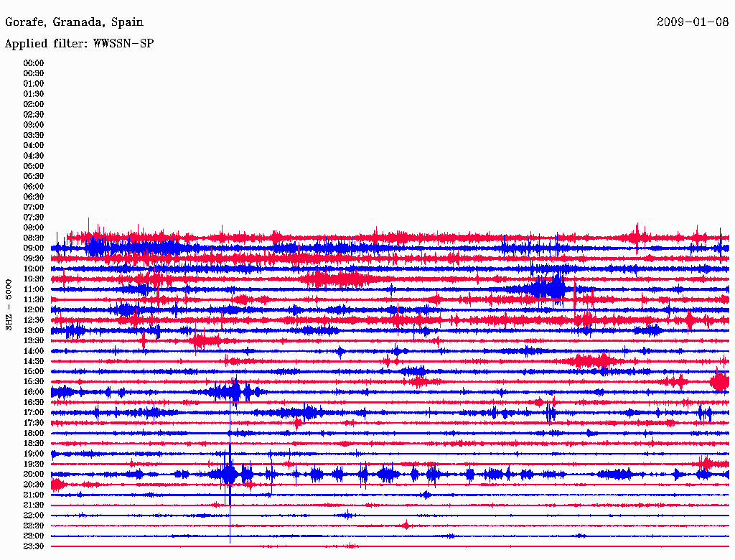Select the 11:00 time label
Screen dimensions: 735x560
(33, 289)
